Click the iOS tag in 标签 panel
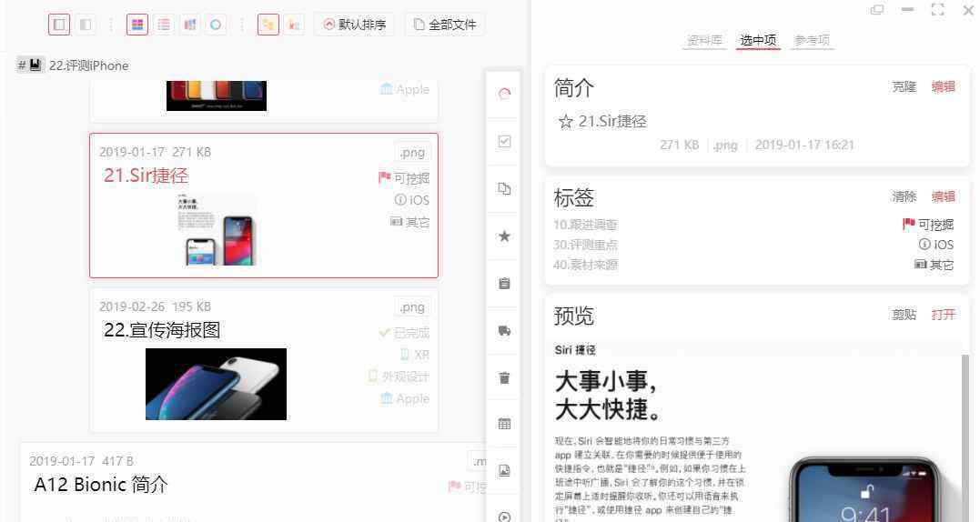The image size is (980, 522). coord(935,245)
